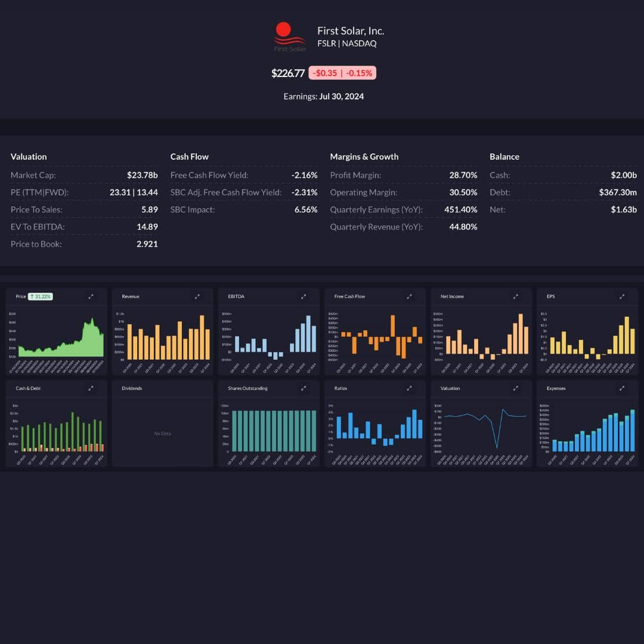Click the Jul 30, 2024 earnings date
This screenshot has height=644, width=644.
coord(341,97)
